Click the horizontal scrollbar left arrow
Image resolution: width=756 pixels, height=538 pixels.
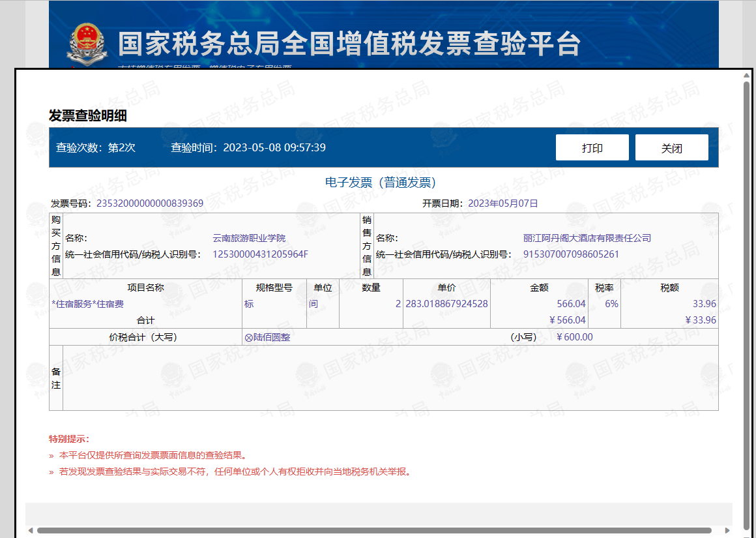[x=30, y=530]
